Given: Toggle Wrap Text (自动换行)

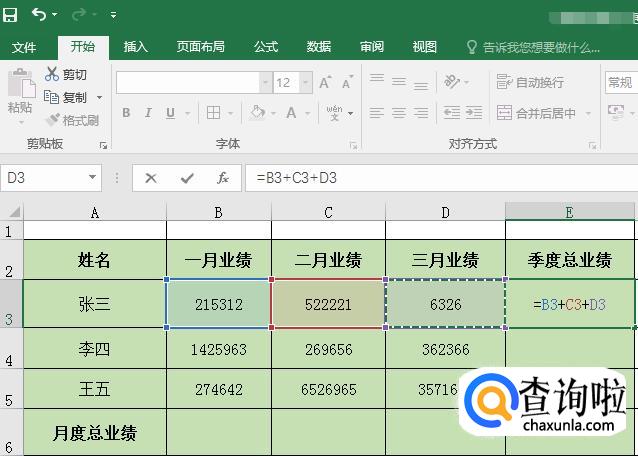Looking at the screenshot, I should [x=530, y=82].
